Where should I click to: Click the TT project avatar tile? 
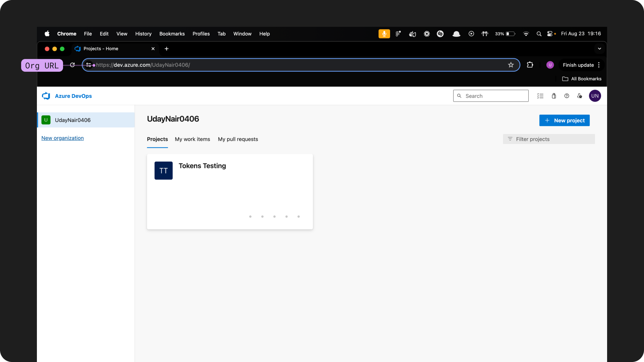(x=163, y=171)
